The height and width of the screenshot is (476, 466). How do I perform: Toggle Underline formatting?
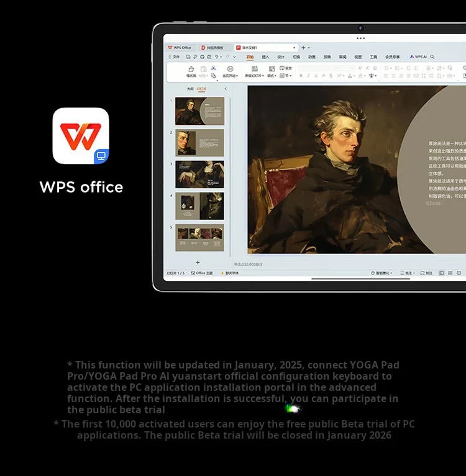pos(316,76)
